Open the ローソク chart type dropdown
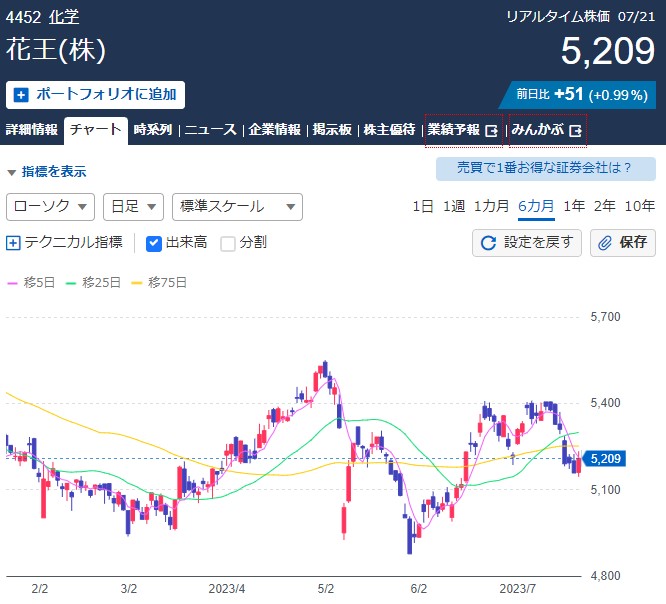 [x=50, y=206]
